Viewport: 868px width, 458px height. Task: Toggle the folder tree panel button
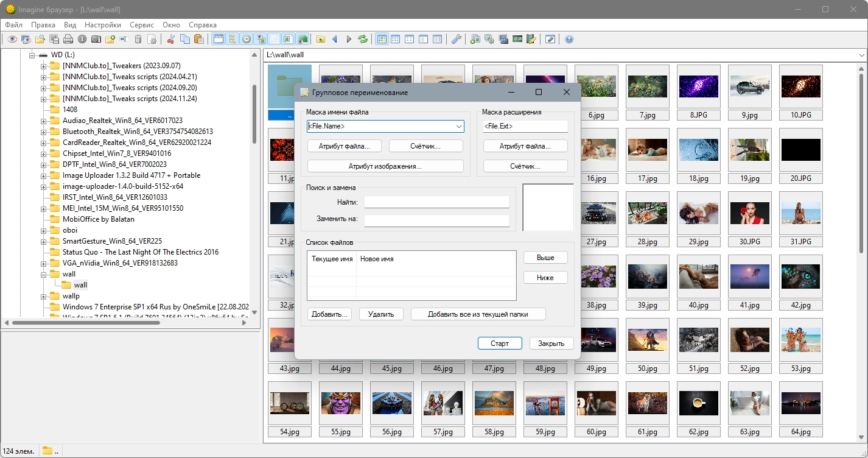point(232,39)
